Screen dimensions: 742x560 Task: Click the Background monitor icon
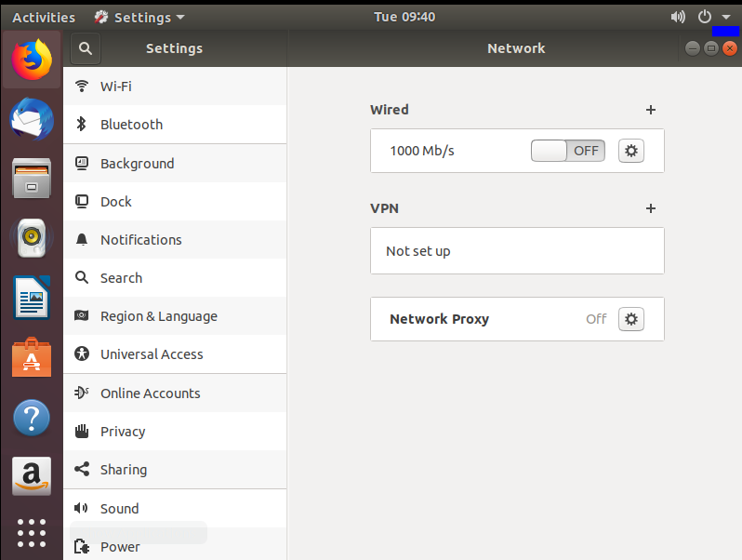82,164
